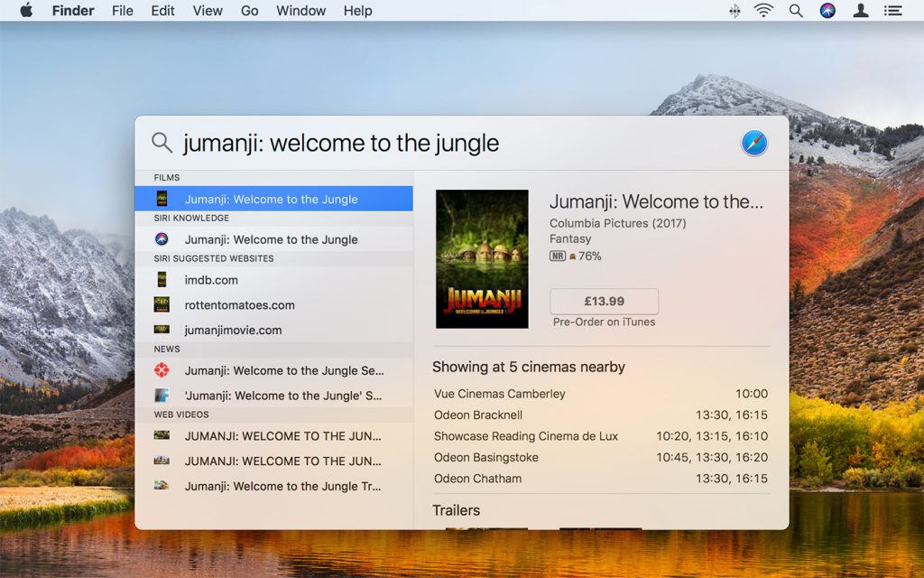This screenshot has height=578, width=924.
Task: Click the £13.99 pre-order button
Action: click(x=604, y=302)
